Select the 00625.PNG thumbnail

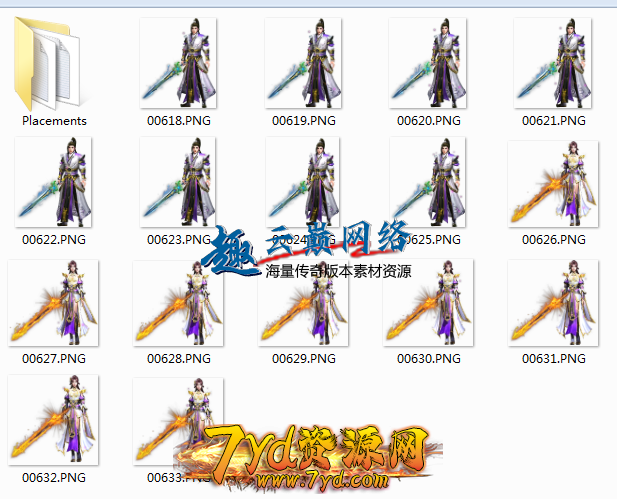[428, 182]
